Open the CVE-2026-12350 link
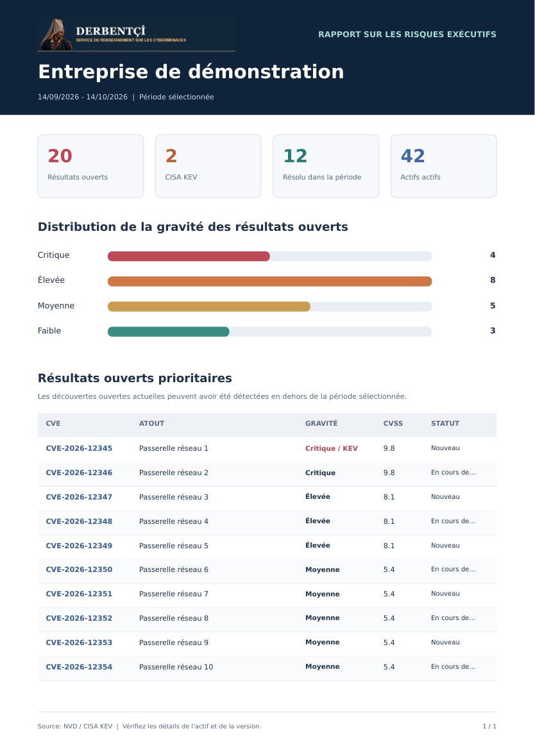Screen dimensions: 535x756 (x=79, y=569)
